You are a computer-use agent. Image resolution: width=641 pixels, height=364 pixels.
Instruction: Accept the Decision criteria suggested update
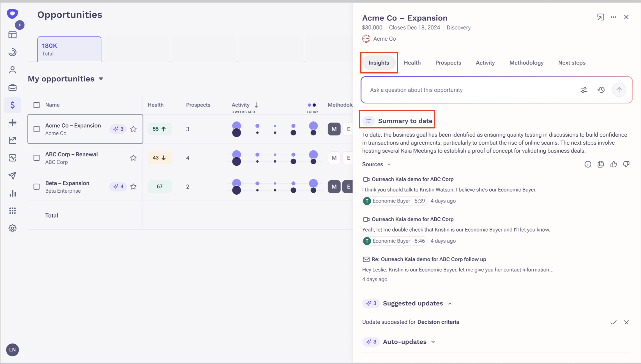coord(613,322)
